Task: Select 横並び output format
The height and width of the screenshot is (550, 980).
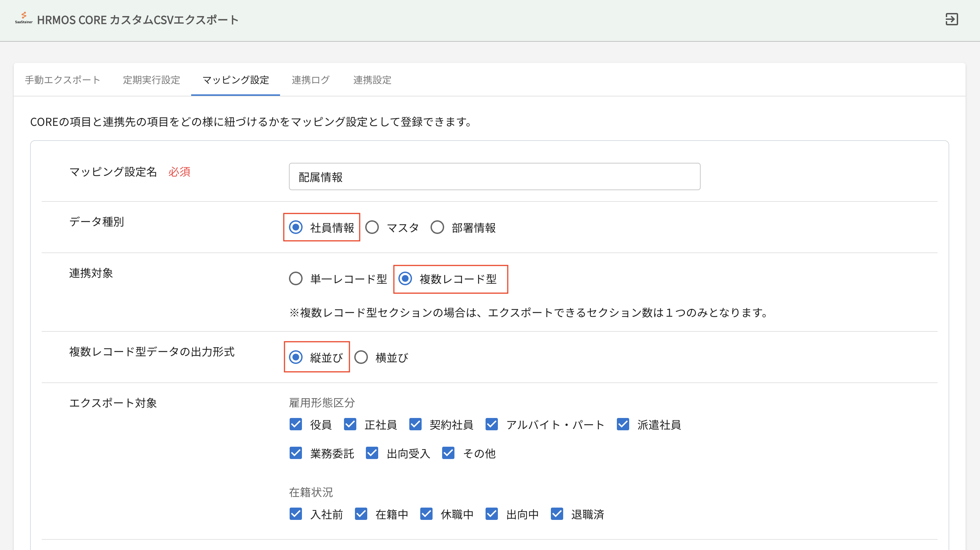Action: (361, 357)
